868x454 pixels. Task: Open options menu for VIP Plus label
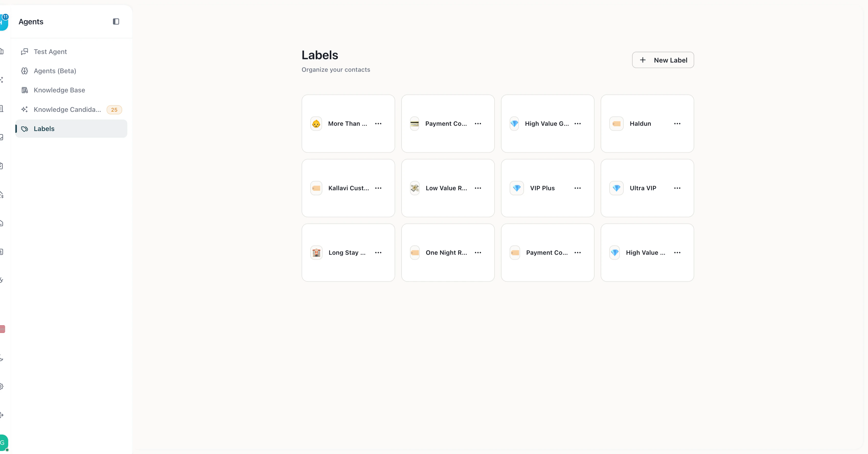point(577,188)
